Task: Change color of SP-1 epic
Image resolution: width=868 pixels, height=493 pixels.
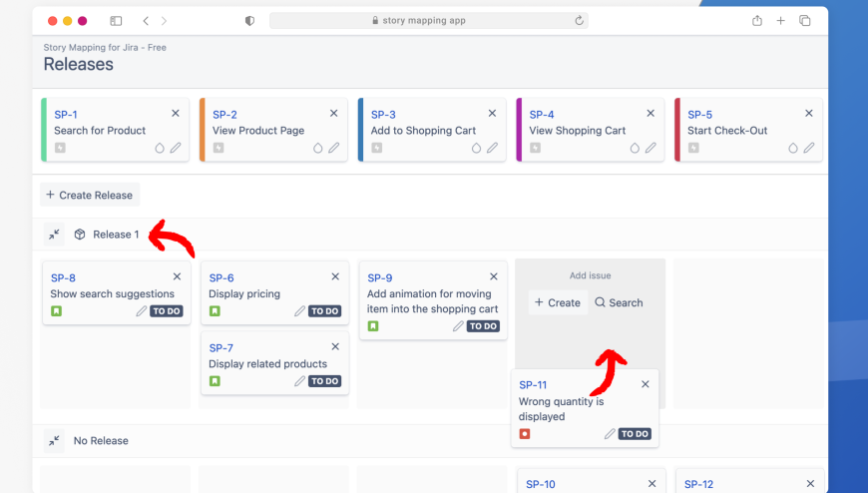Action: pos(160,148)
